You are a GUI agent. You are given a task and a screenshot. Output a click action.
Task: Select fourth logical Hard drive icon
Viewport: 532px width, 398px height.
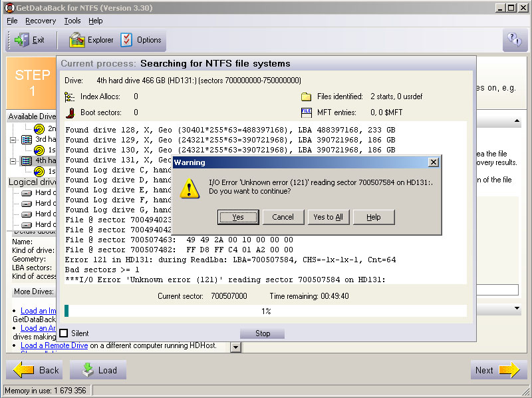pos(27,225)
